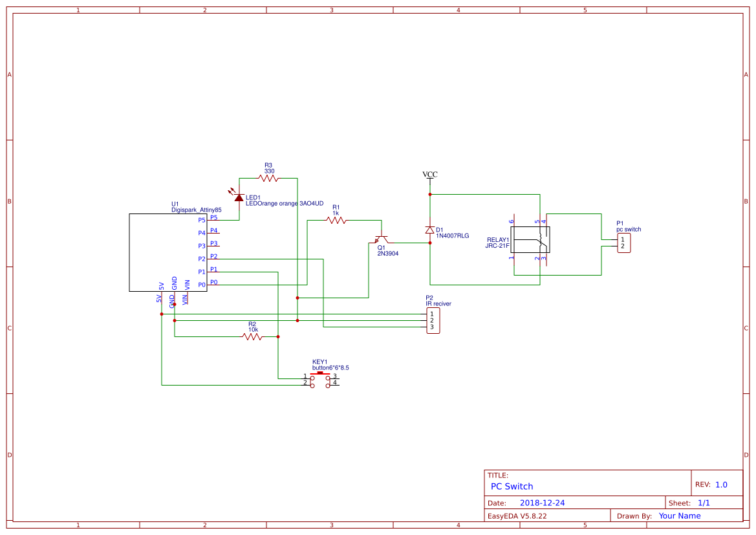Viewport: 756px width, 535px height.
Task: Select the D1 1N4007RLG diode symbol
Action: 429,229
